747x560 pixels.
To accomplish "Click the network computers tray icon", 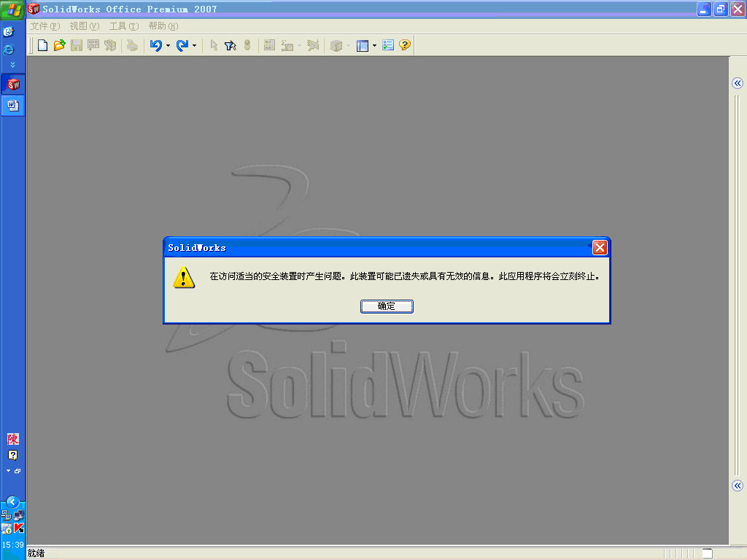I will tap(6, 515).
